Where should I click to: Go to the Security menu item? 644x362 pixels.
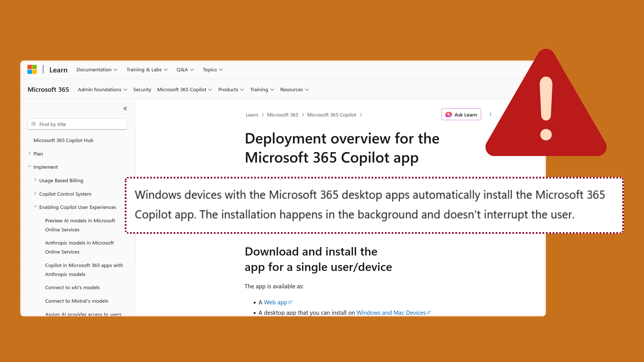(x=142, y=90)
